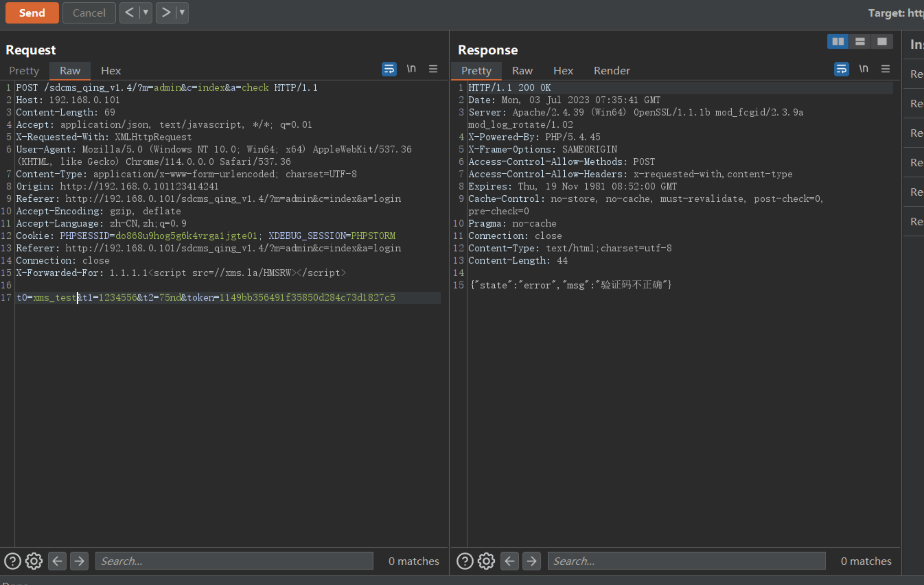Switch Request view to Pretty tab
Screen dimensions: 924x585
[x=24, y=70]
